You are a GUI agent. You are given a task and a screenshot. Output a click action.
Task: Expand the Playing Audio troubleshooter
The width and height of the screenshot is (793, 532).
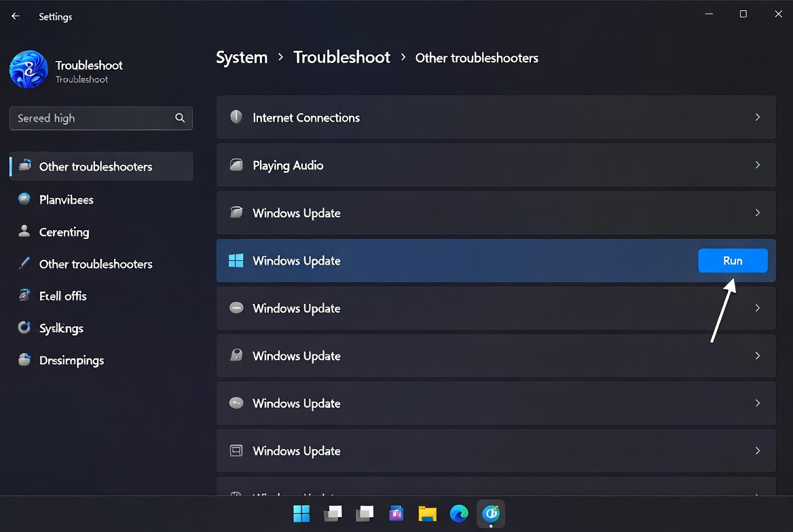point(758,164)
